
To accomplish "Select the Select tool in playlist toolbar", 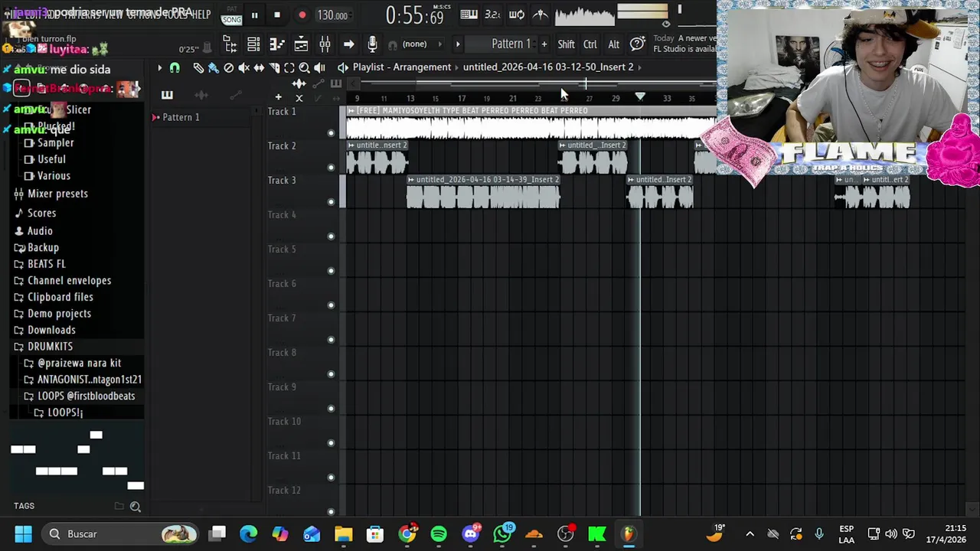I will [x=289, y=67].
